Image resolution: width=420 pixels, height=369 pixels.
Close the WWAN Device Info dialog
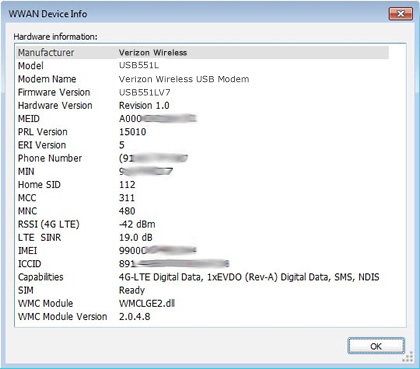(400, 14)
